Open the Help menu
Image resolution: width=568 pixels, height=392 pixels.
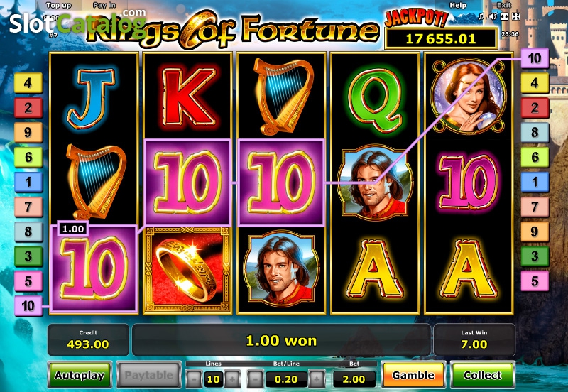[458, 5]
